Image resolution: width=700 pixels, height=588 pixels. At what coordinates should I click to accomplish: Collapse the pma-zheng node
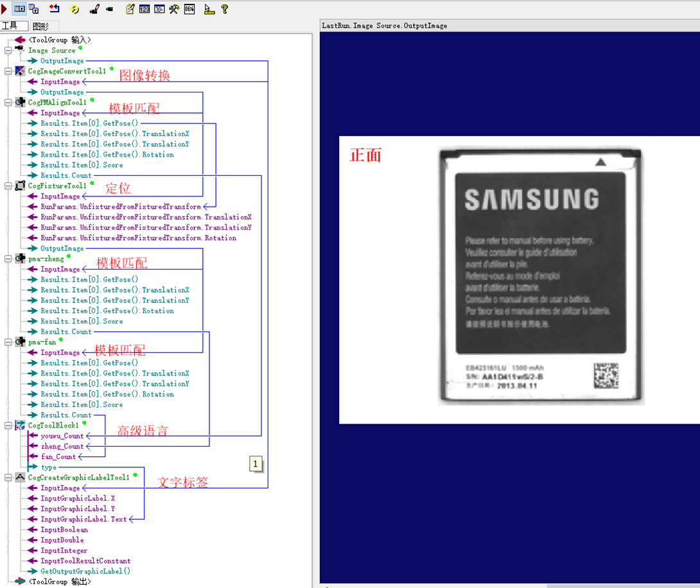8,259
